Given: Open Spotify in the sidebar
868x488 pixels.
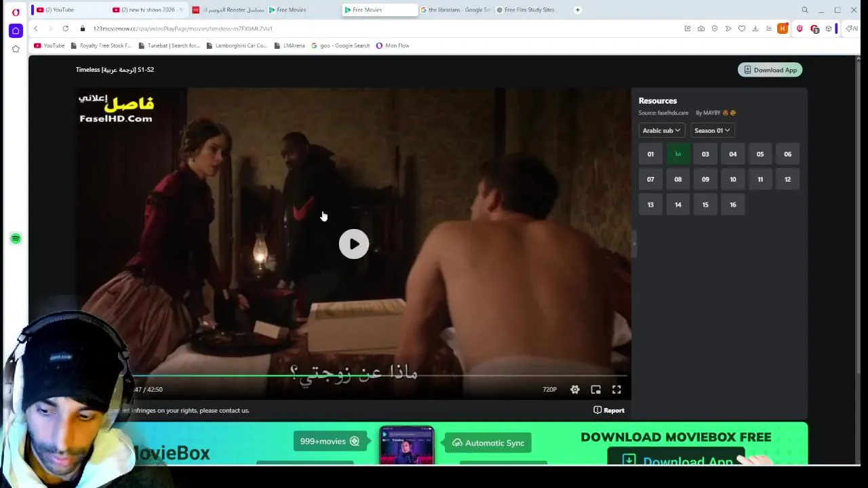Looking at the screenshot, I should coord(16,239).
